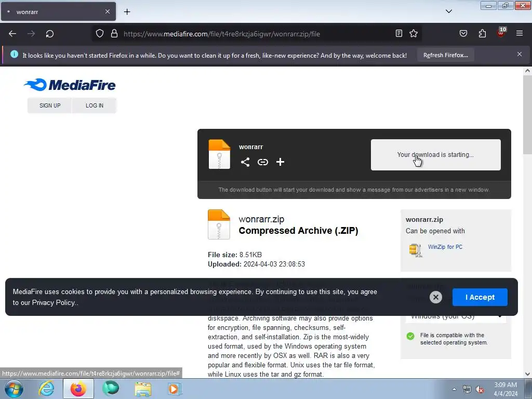The height and width of the screenshot is (399, 532).
Task: Click the padlock site security icon
Action: [x=114, y=34]
